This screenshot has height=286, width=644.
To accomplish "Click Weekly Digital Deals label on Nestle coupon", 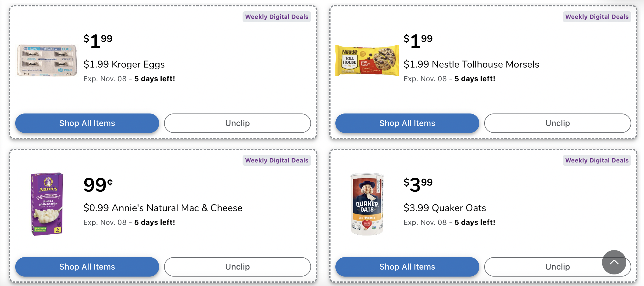I will (597, 17).
